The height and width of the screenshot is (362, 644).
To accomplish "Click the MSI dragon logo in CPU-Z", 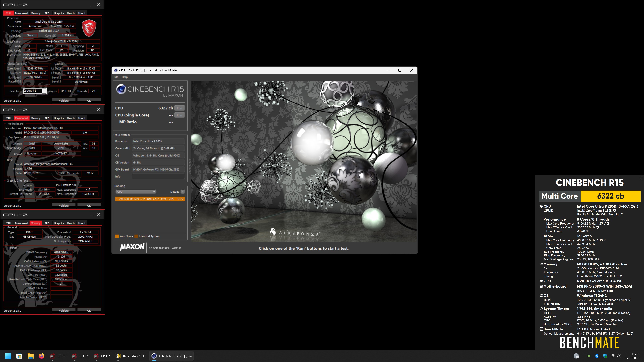I will pos(89,28).
